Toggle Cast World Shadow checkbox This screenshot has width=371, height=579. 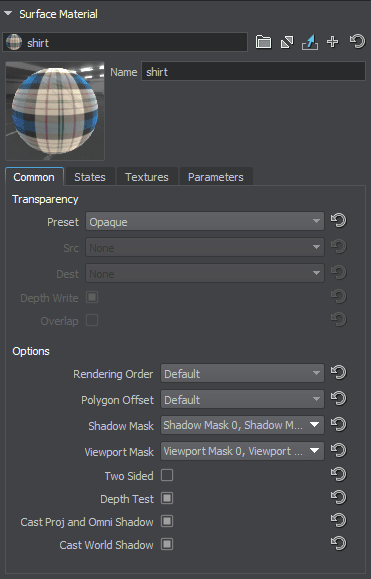(167, 544)
